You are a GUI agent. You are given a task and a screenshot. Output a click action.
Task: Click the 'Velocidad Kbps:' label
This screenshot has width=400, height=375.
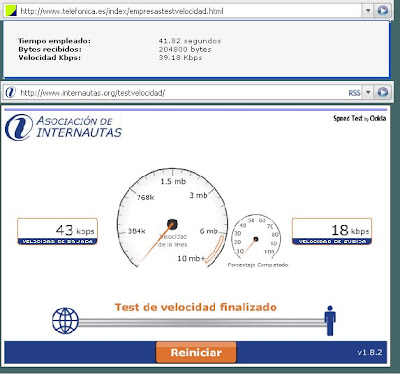[49, 57]
